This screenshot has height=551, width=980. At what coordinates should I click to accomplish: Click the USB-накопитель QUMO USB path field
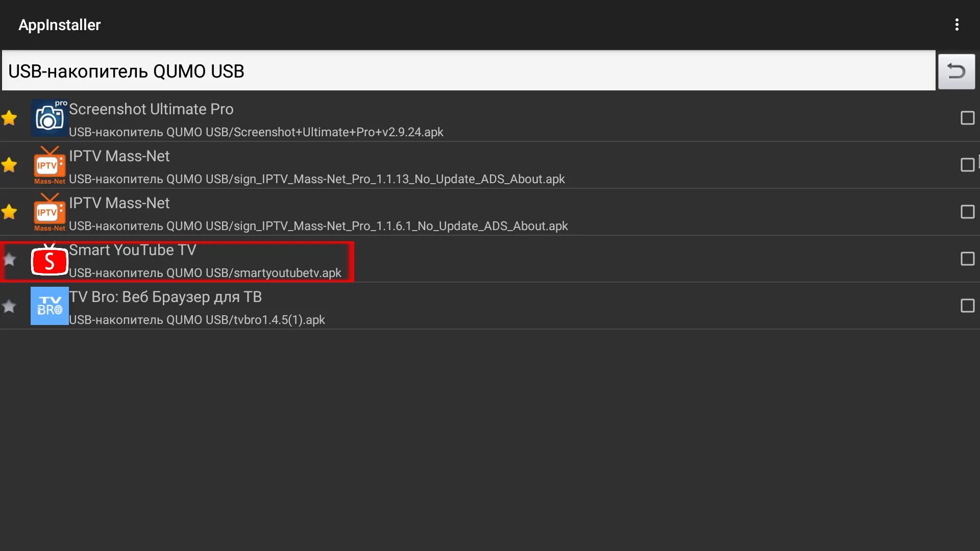[469, 70]
